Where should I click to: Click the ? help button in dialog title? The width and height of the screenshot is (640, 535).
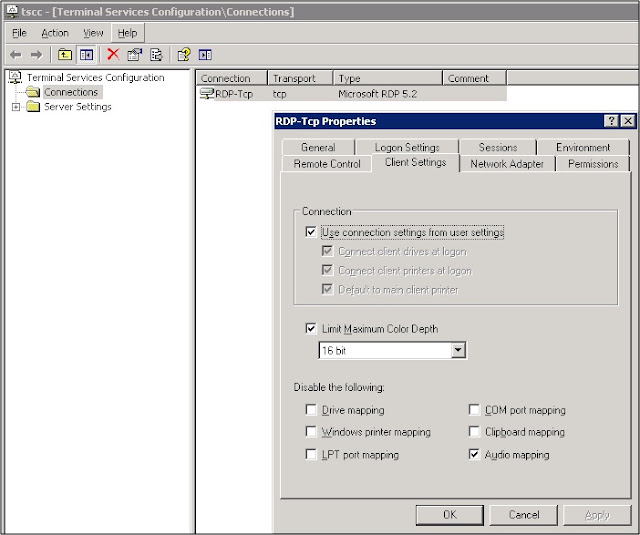tap(611, 121)
